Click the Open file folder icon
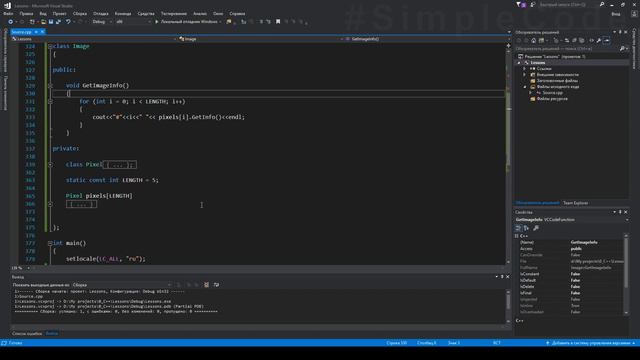The height and width of the screenshot is (360, 640). pyautogui.click(x=43, y=22)
